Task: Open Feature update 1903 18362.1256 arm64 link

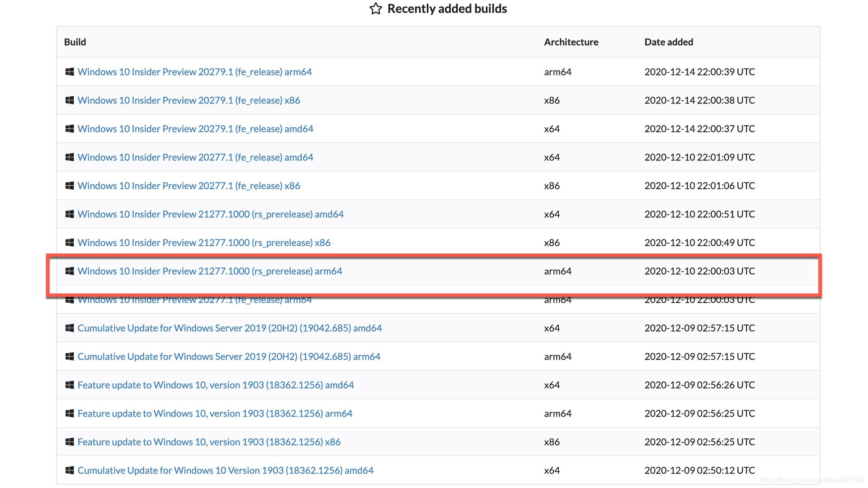Action: (215, 413)
